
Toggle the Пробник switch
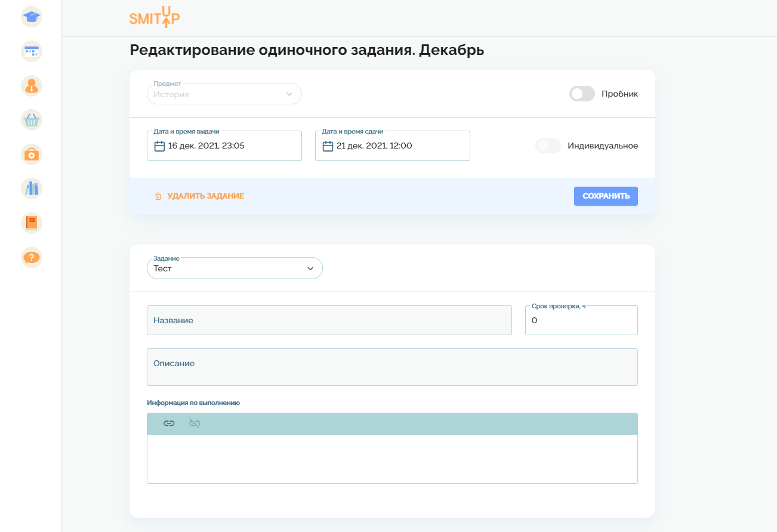click(x=582, y=94)
